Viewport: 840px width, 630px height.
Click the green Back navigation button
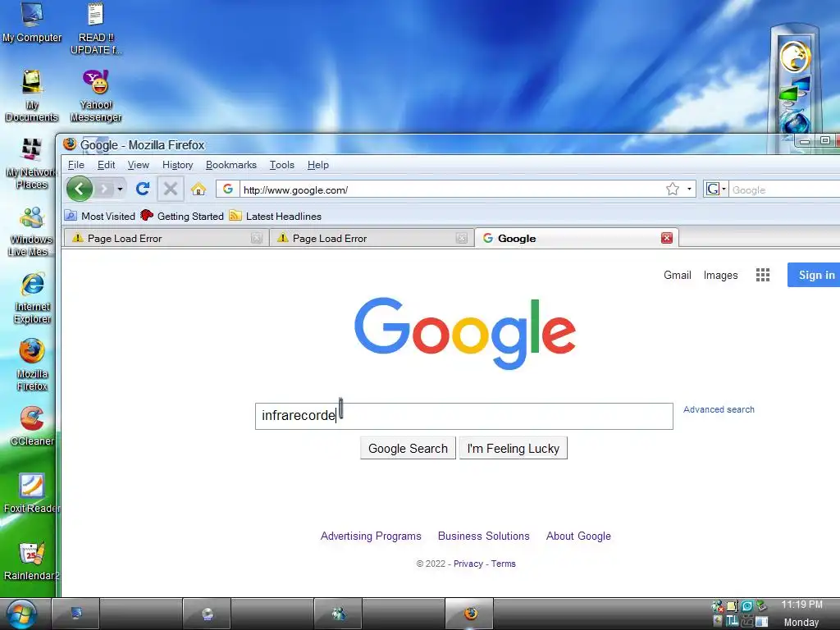80,189
